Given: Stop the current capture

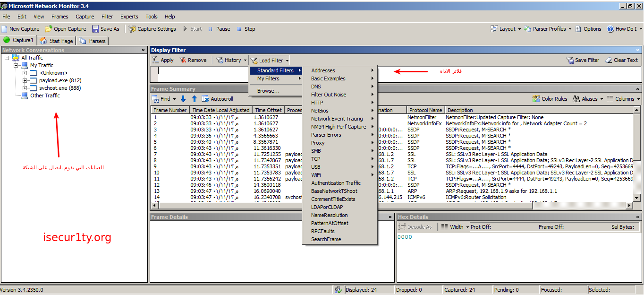Looking at the screenshot, I should [246, 29].
